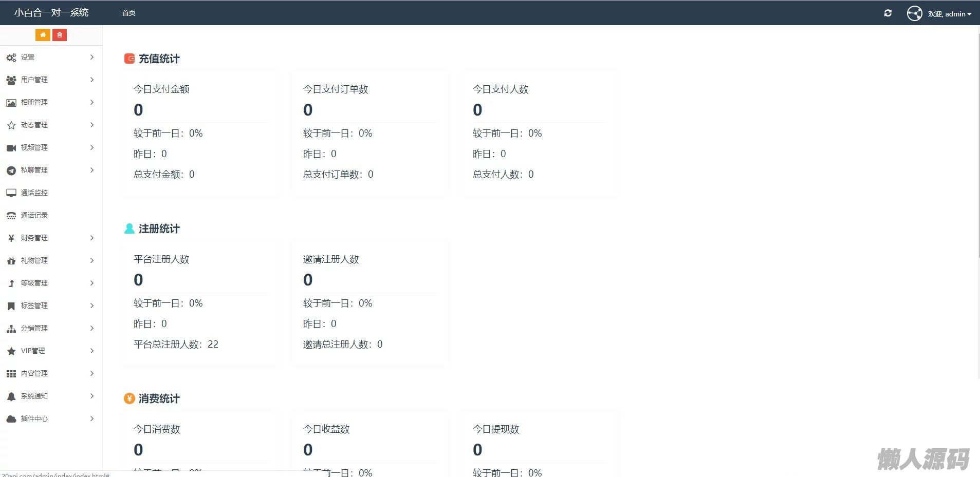
Task: Click the video camera icon beside 视频管理
Action: point(11,148)
